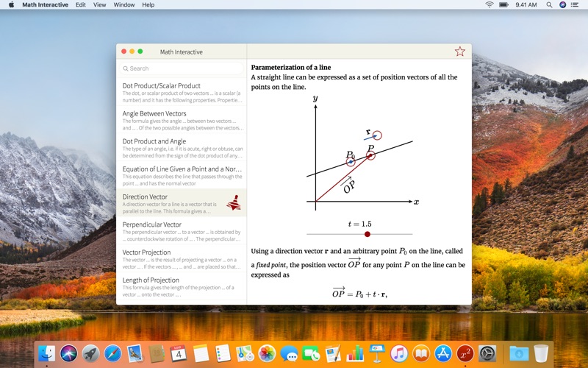The height and width of the screenshot is (368, 588).
Task: Open Mail stamp icon in Dock
Action: point(135,353)
